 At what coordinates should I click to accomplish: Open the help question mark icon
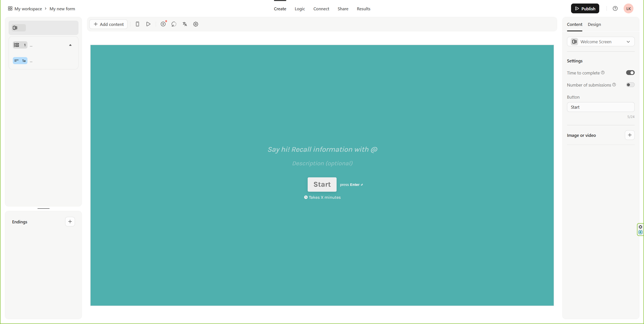tap(615, 9)
